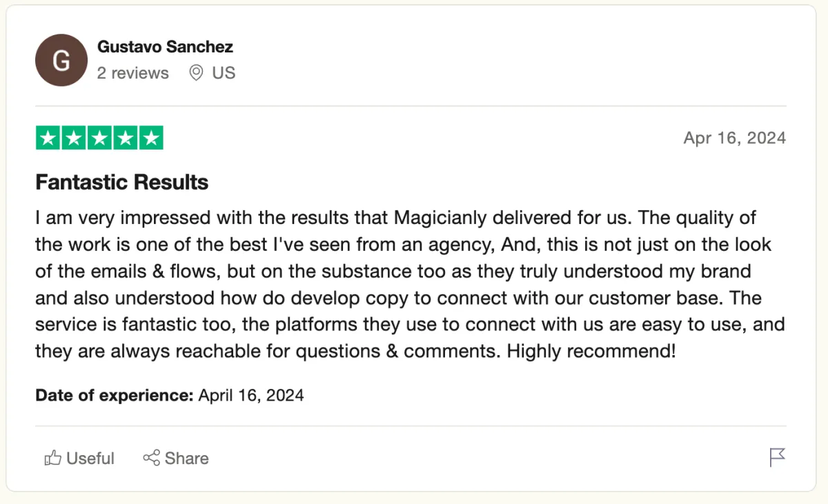Open Gustavo Sanchez's profile name link
The height and width of the screenshot is (504, 828).
[x=165, y=47]
